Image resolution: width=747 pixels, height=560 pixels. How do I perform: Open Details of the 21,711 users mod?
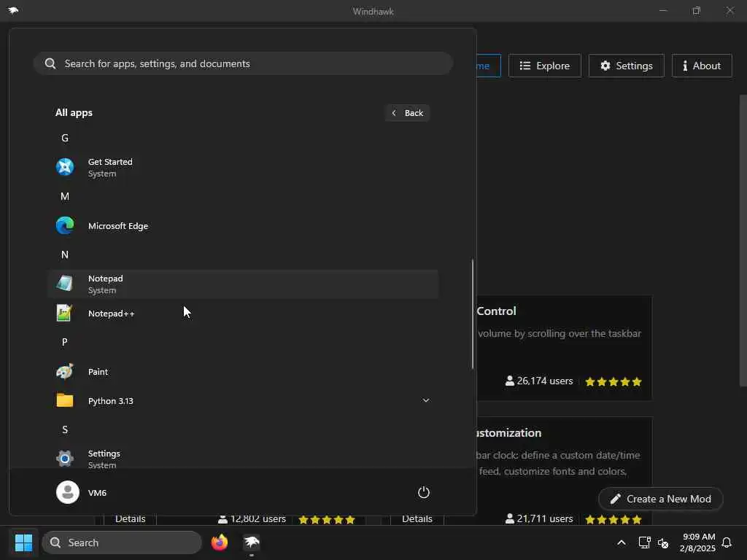417,518
